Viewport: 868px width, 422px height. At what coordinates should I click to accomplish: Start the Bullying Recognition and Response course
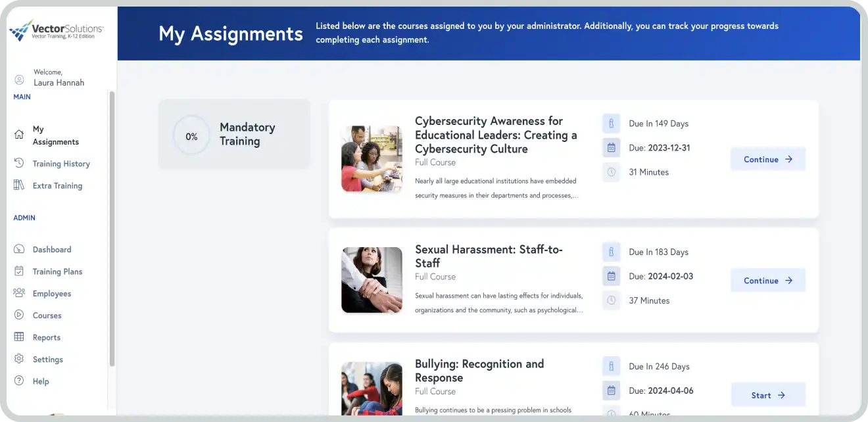[767, 395]
